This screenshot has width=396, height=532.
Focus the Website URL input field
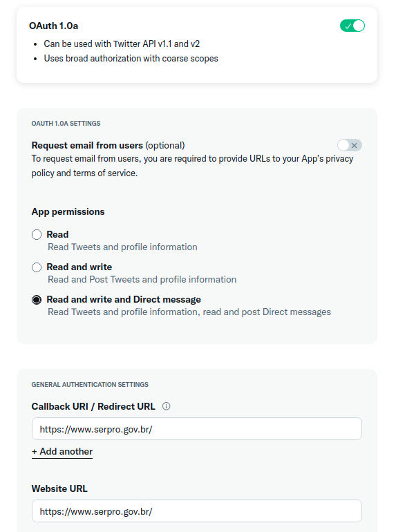pos(197,511)
